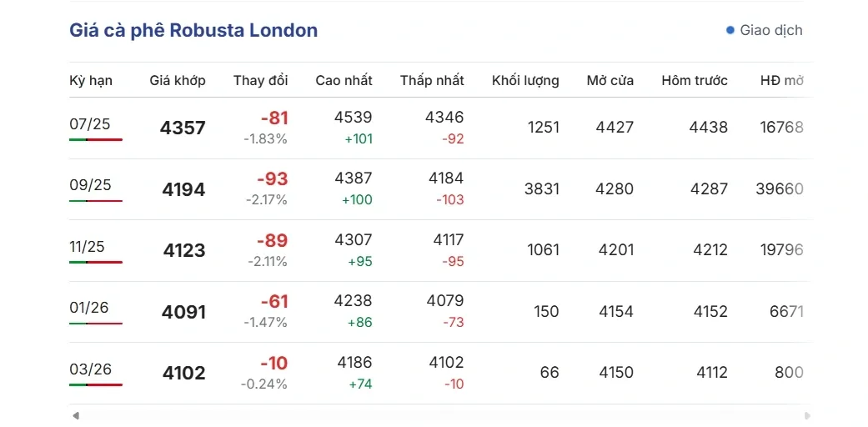Image resolution: width=868 pixels, height=427 pixels.
Task: Click the blue Giao dịch status dot
Action: click(x=730, y=30)
